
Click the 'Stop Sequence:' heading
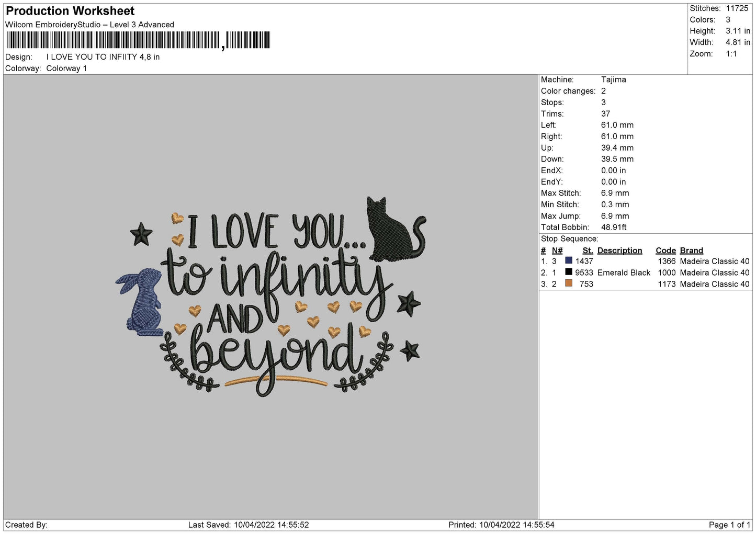click(569, 239)
